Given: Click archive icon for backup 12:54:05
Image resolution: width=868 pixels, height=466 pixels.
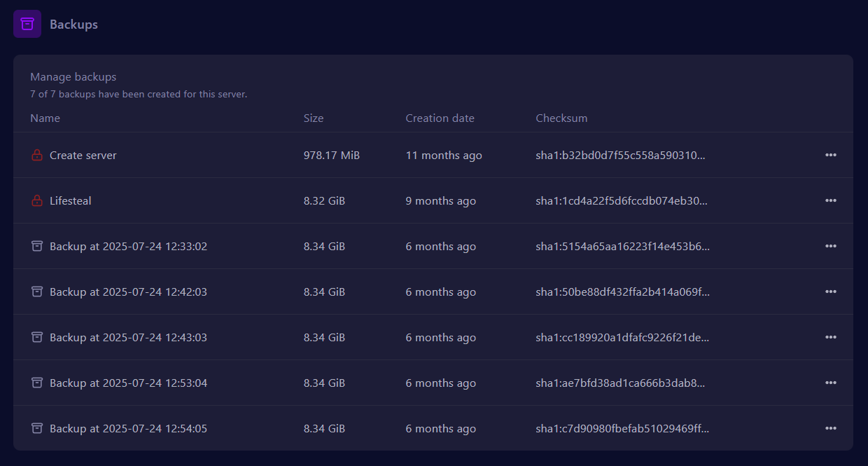Looking at the screenshot, I should click(37, 429).
